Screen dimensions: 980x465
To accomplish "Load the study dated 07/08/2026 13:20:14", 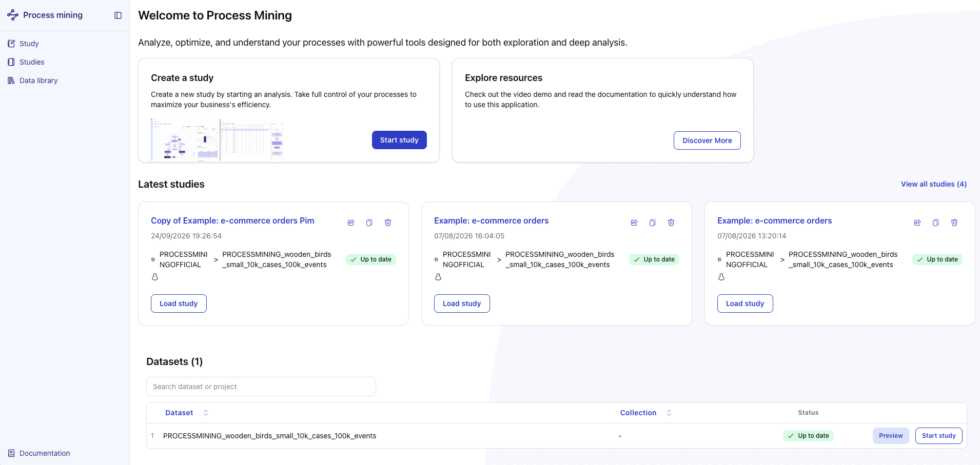I will [745, 304].
